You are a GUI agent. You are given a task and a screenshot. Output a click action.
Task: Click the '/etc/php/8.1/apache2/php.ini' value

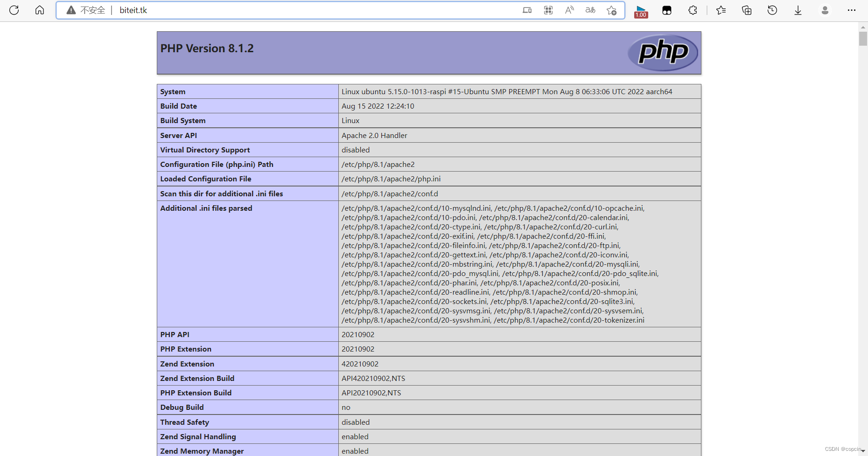(x=391, y=179)
